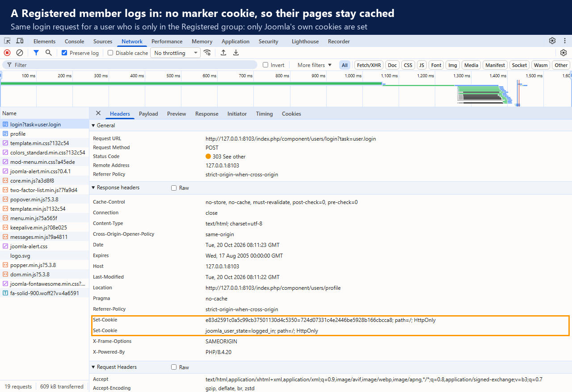Select the logo.svg request row
572x392 pixels.
click(x=45, y=256)
